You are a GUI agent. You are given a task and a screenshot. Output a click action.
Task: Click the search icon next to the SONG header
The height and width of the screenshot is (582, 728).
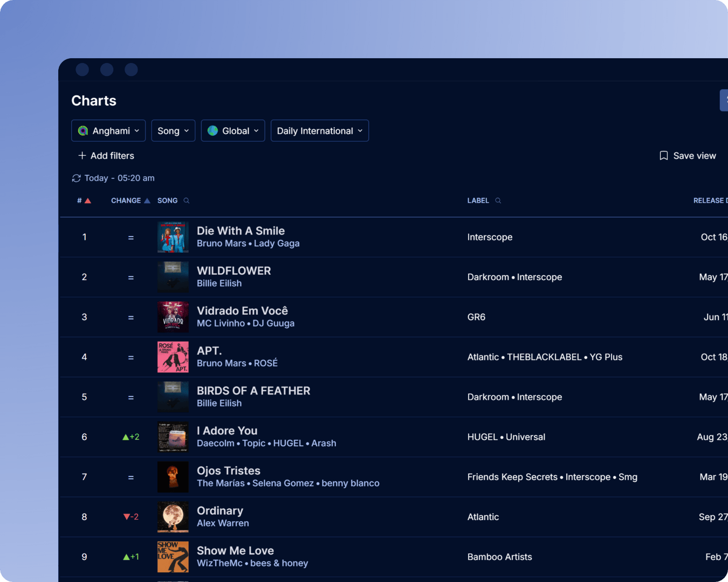[x=186, y=200]
